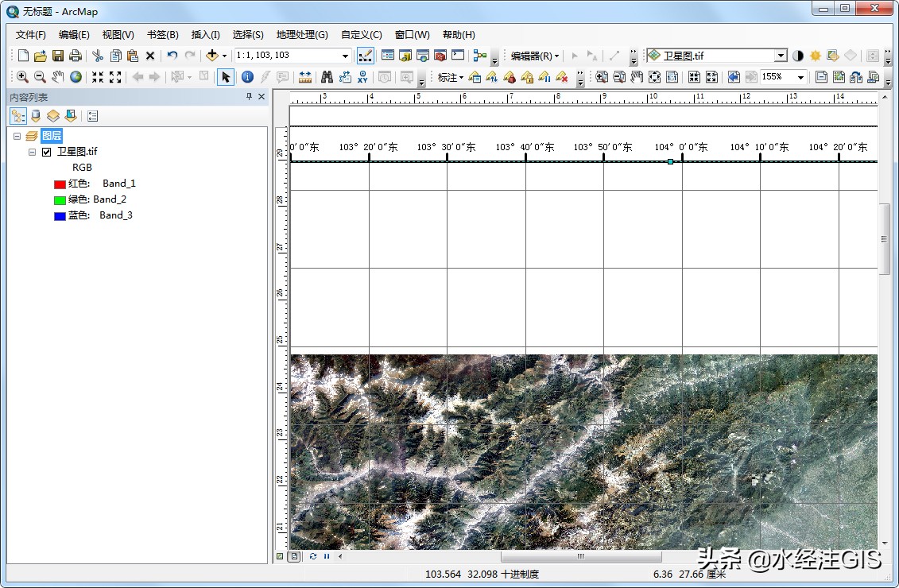Click the Full Extent globe icon

pyautogui.click(x=76, y=77)
